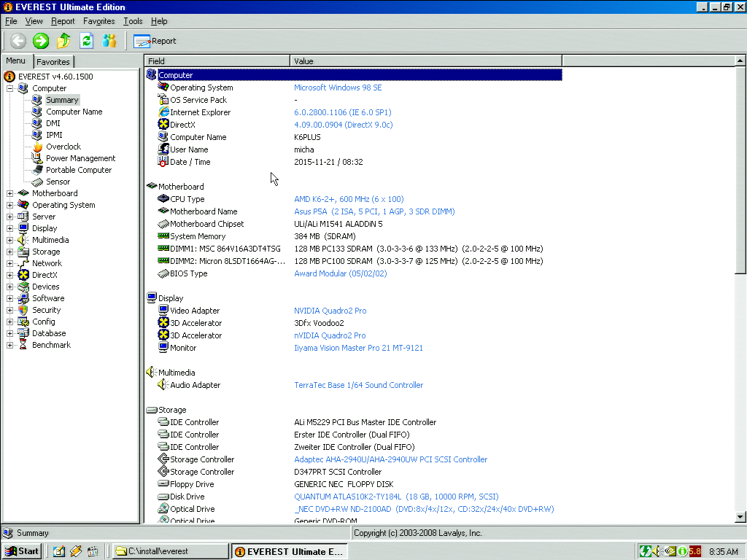Click the Refresh toolbar icon
747x560 pixels.
click(86, 41)
